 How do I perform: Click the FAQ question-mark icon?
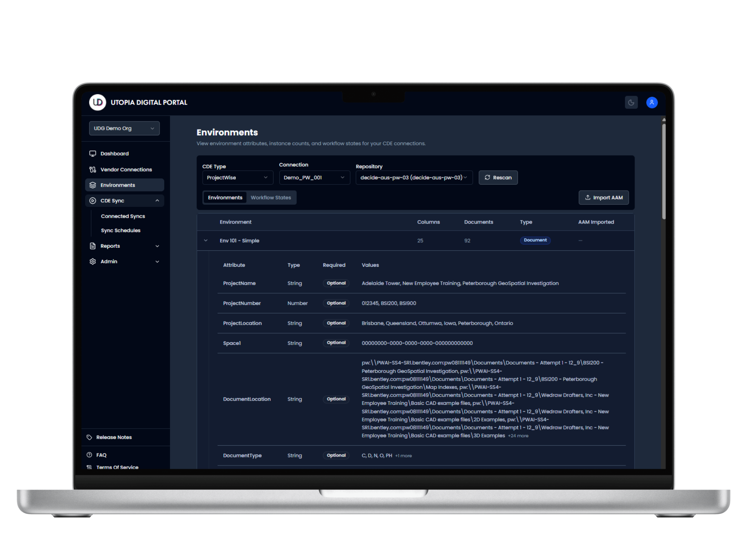(89, 455)
